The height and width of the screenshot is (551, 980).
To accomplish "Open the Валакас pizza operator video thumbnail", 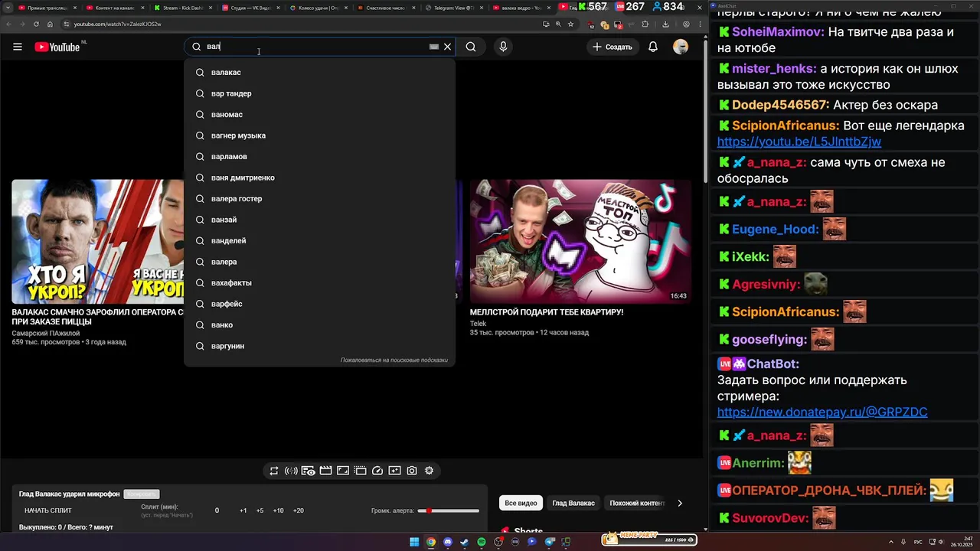I will click(97, 241).
